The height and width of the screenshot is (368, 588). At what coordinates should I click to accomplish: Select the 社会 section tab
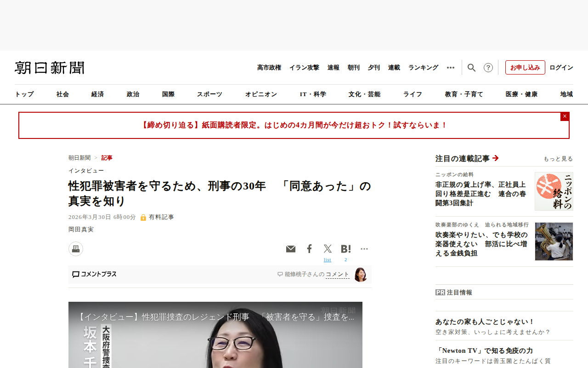(x=63, y=94)
